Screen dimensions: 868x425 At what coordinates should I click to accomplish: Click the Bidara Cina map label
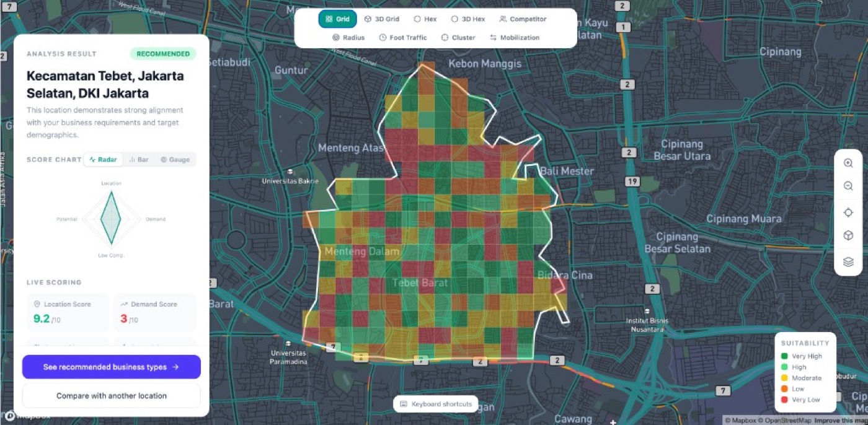[x=565, y=275]
